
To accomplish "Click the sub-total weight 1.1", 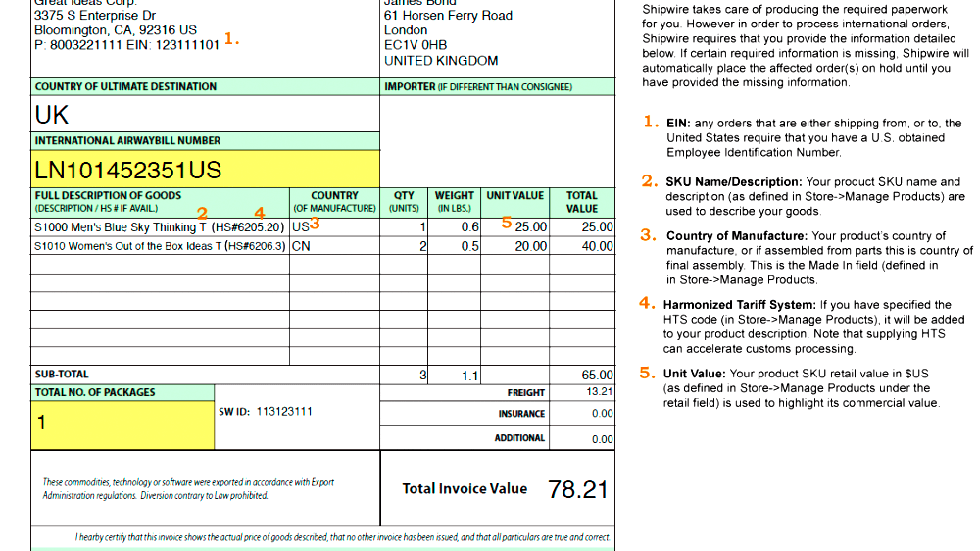I will pyautogui.click(x=470, y=376).
